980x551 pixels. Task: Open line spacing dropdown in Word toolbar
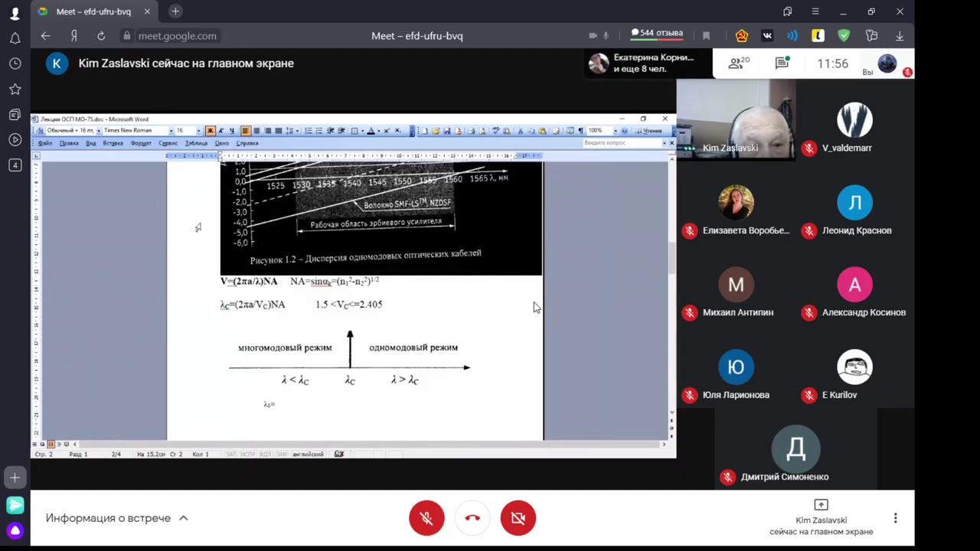tap(297, 131)
